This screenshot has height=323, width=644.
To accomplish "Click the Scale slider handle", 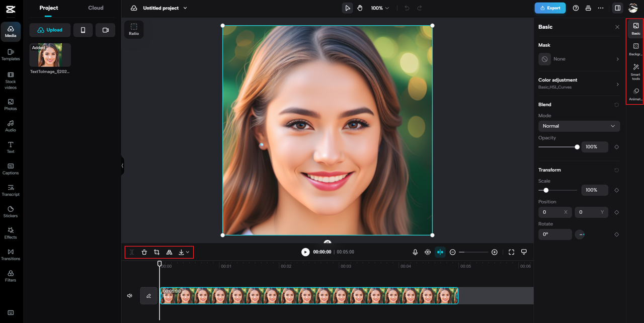I will tap(546, 190).
